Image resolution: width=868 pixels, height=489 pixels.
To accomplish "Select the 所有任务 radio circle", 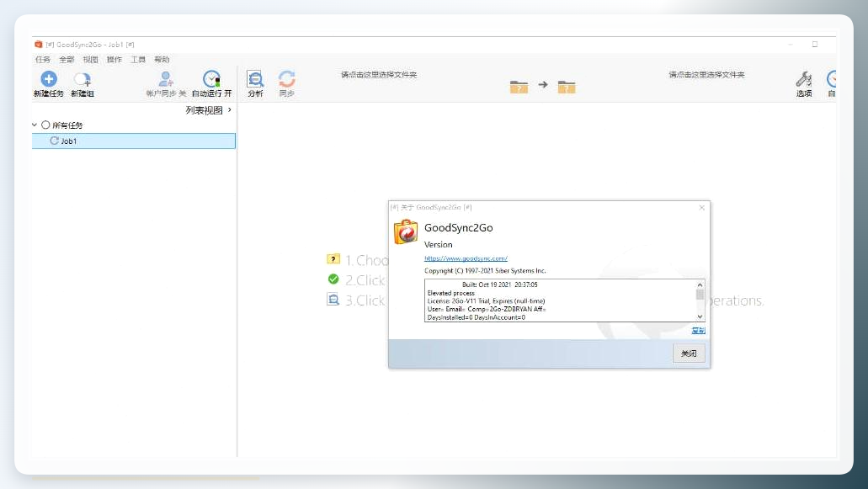I will 45,125.
